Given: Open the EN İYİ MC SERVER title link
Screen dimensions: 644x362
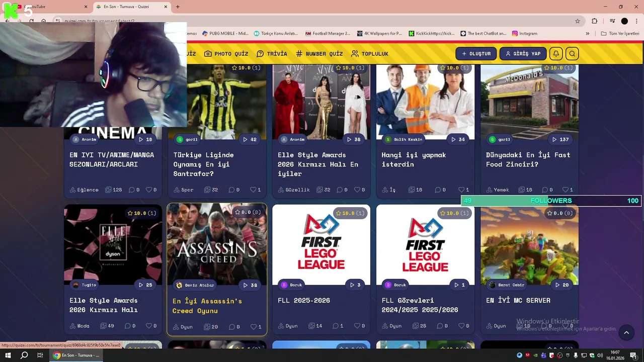Looking at the screenshot, I should pos(518,300).
